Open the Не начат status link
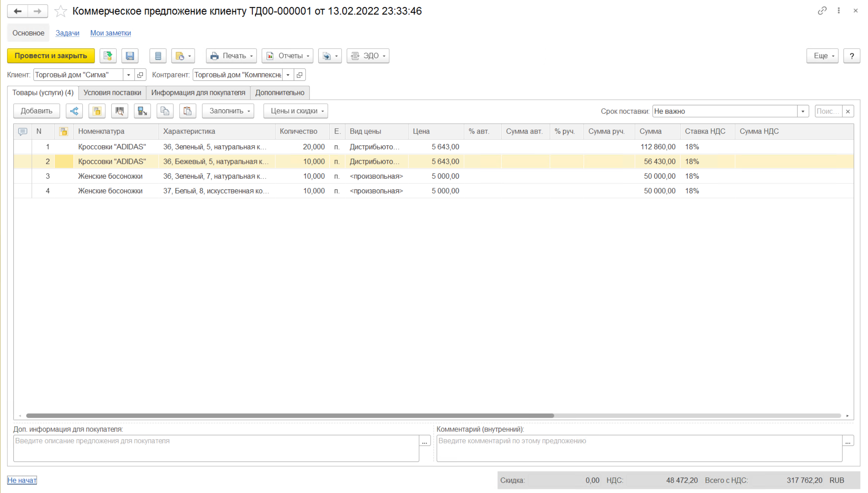The image size is (868, 493). (22, 480)
